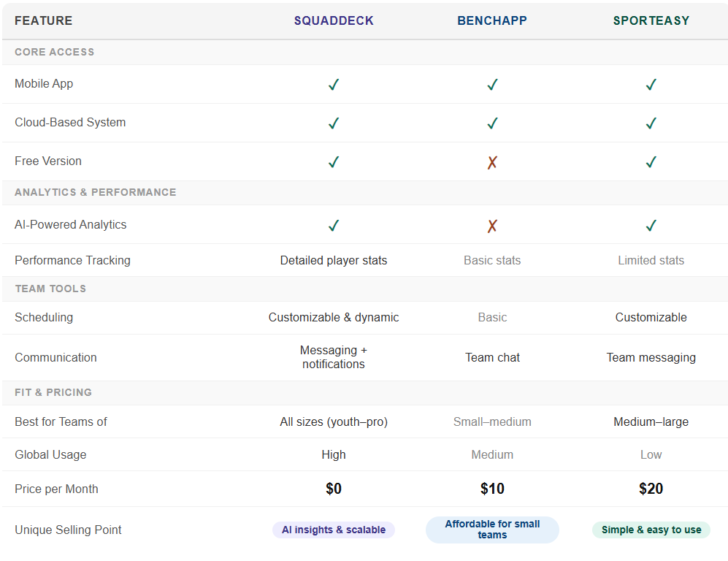The height and width of the screenshot is (561, 728).
Task: Click the 'Basic stats' cell
Action: click(492, 260)
